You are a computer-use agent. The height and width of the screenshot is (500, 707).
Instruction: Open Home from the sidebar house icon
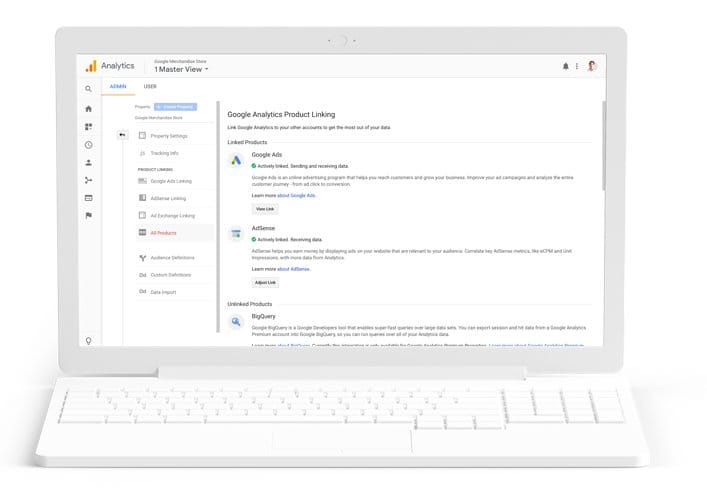(89, 108)
